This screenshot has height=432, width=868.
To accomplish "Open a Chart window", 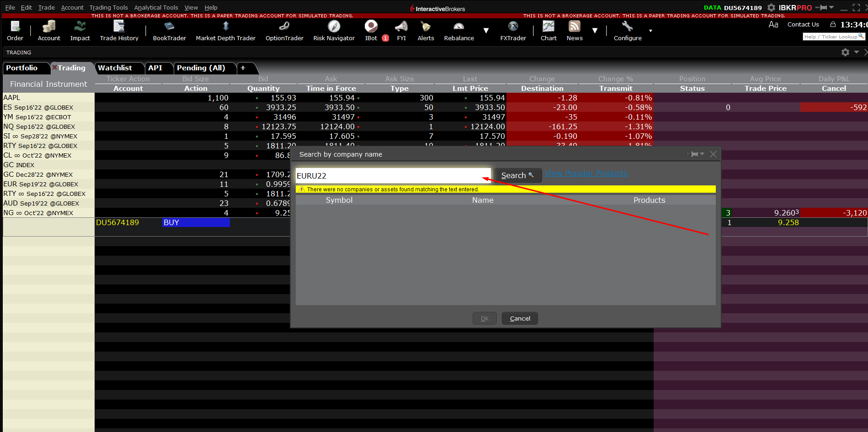I will [x=548, y=31].
